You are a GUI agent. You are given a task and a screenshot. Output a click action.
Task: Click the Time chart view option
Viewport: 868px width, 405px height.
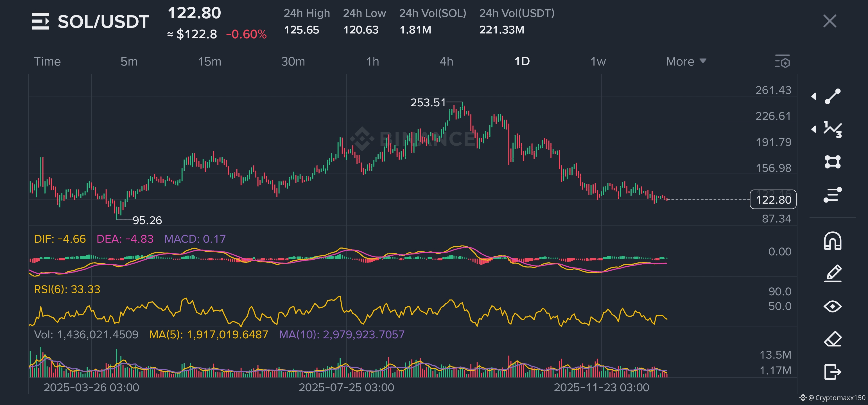[47, 61]
